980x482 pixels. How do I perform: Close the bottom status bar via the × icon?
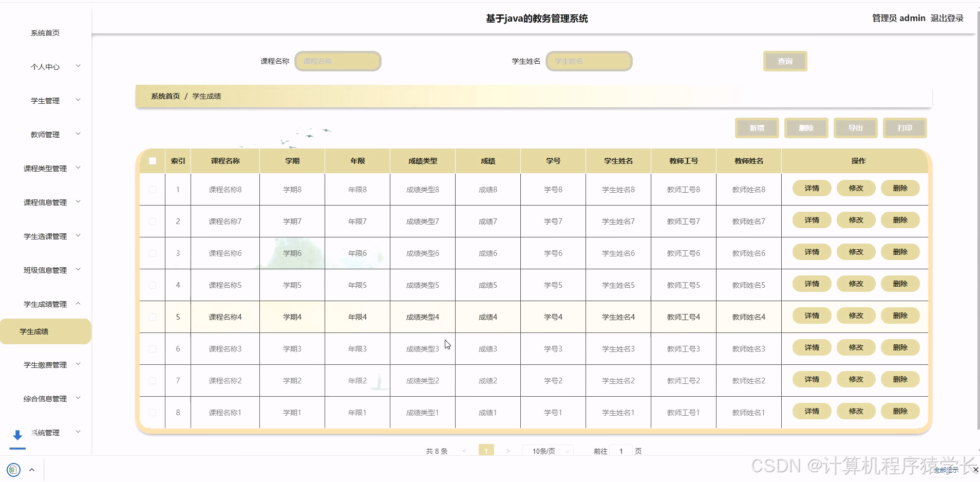pos(975,469)
